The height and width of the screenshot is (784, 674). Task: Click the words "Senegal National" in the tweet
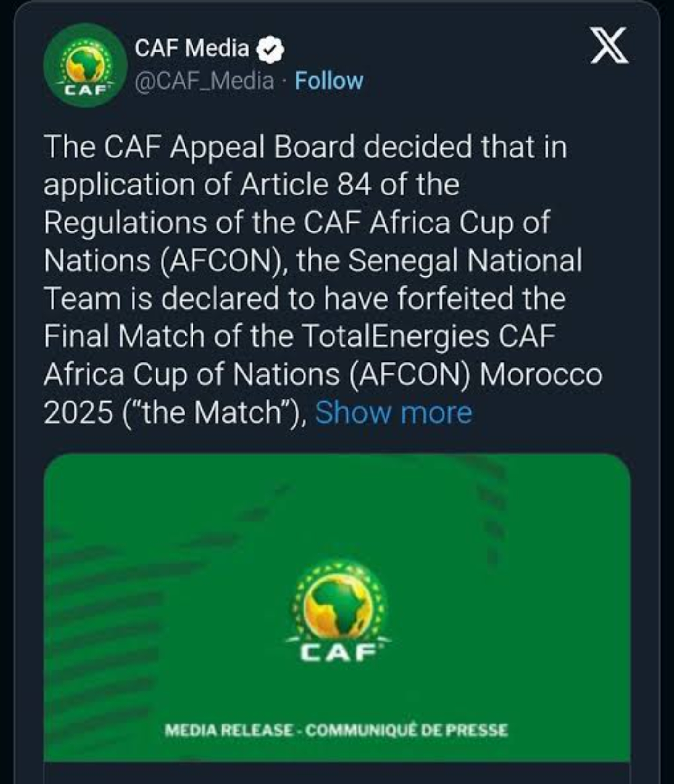465,261
